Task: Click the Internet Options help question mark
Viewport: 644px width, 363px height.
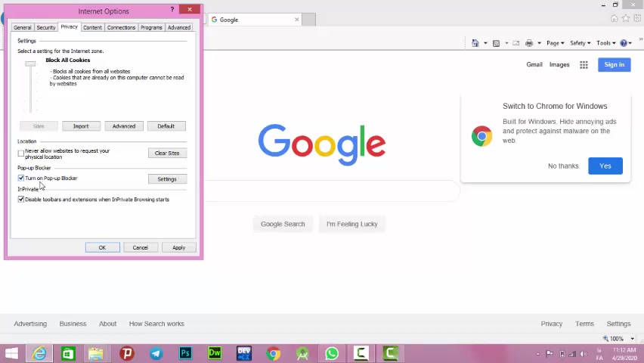Action: (172, 9)
